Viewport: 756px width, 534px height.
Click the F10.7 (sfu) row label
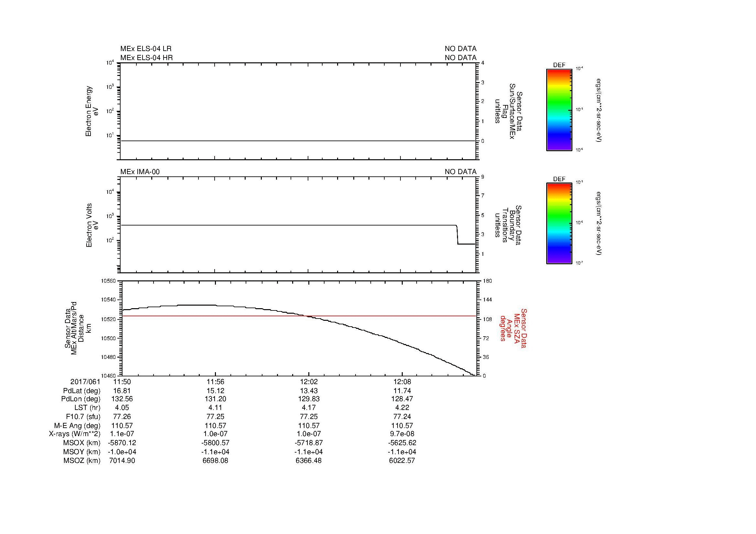[83, 417]
